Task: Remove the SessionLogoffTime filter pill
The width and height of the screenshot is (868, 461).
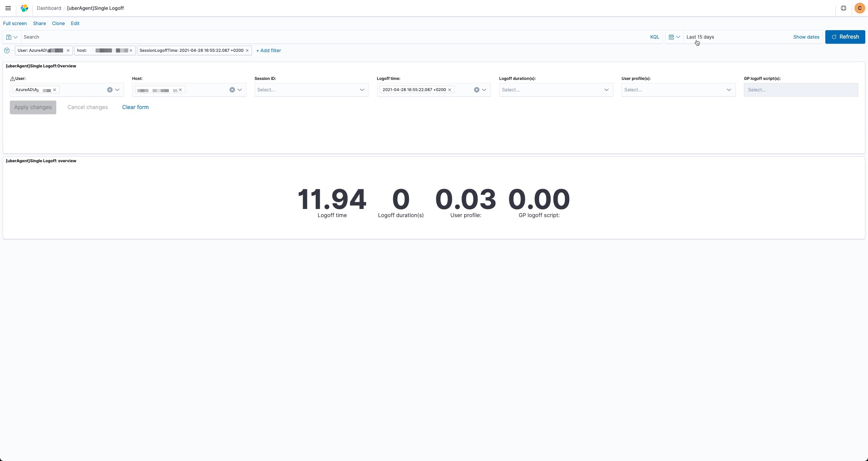Action: 247,50
